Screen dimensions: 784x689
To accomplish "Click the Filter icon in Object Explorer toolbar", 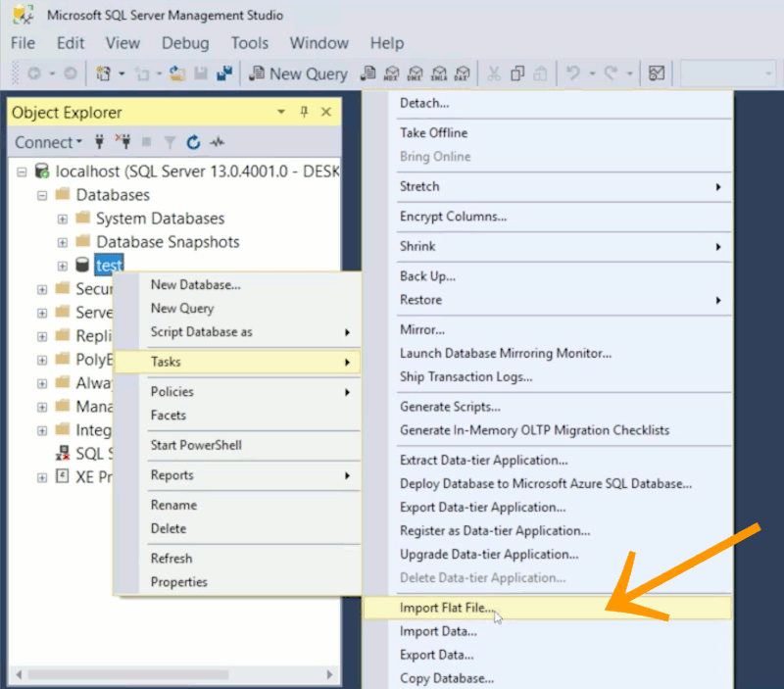I will [x=169, y=142].
